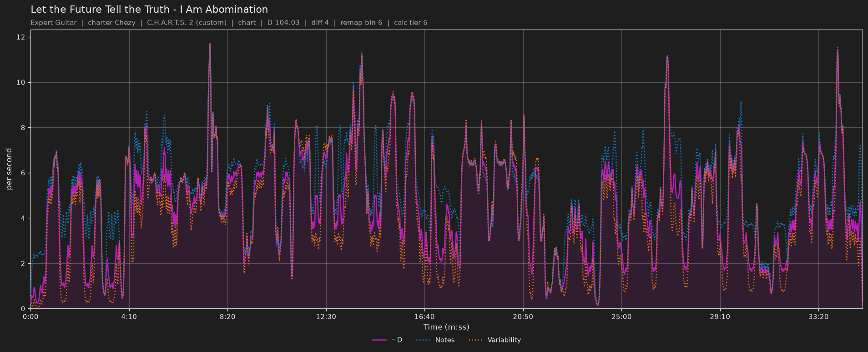
Task: Click the 16:40 x-axis tick label
Action: click(424, 317)
